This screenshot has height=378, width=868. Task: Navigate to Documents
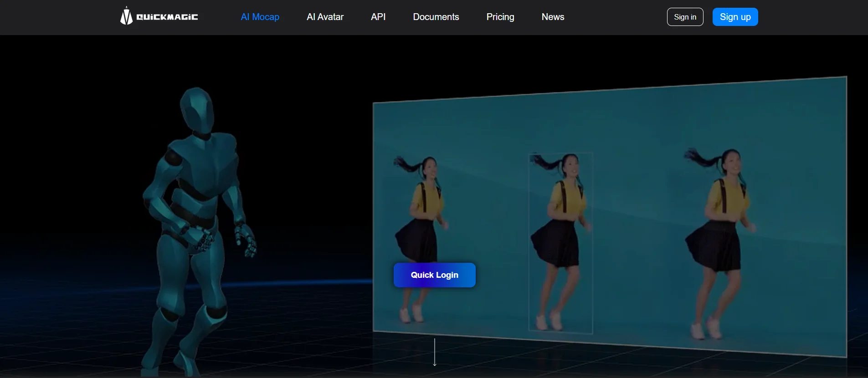[436, 17]
